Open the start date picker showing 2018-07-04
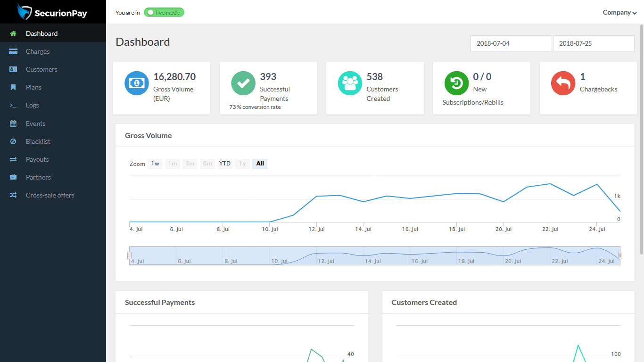Screen dimensions: 644x362 [x=511, y=43]
